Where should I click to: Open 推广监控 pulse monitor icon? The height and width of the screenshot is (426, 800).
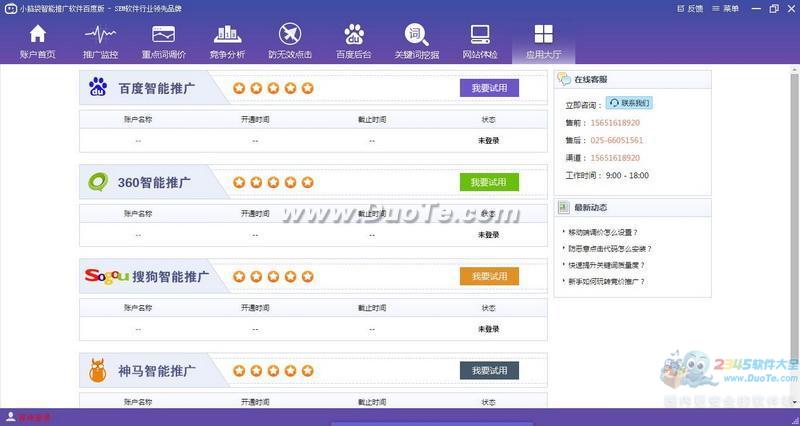pyautogui.click(x=100, y=35)
